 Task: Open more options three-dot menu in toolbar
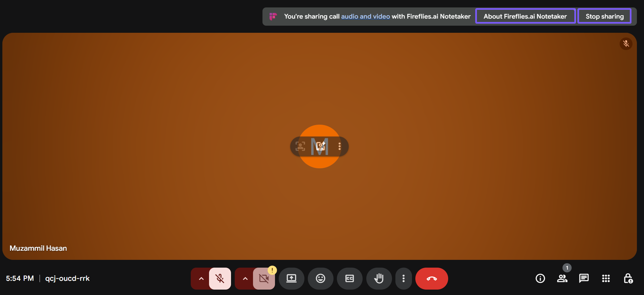pyautogui.click(x=404, y=278)
